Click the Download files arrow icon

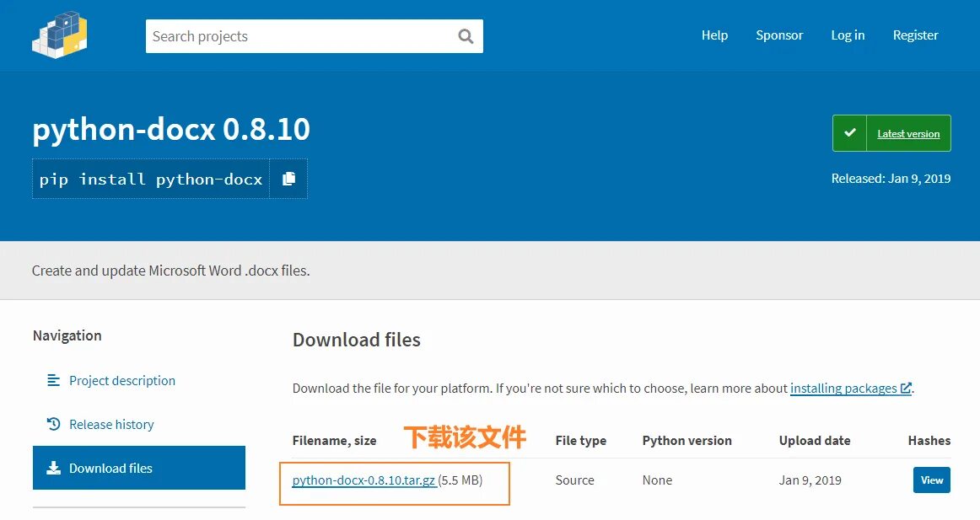coord(54,468)
